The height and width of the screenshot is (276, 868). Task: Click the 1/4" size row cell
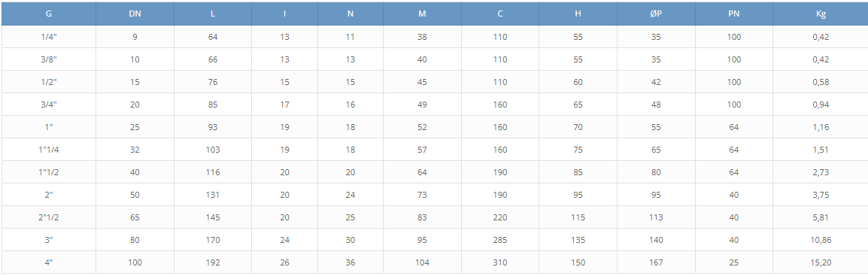tap(49, 37)
